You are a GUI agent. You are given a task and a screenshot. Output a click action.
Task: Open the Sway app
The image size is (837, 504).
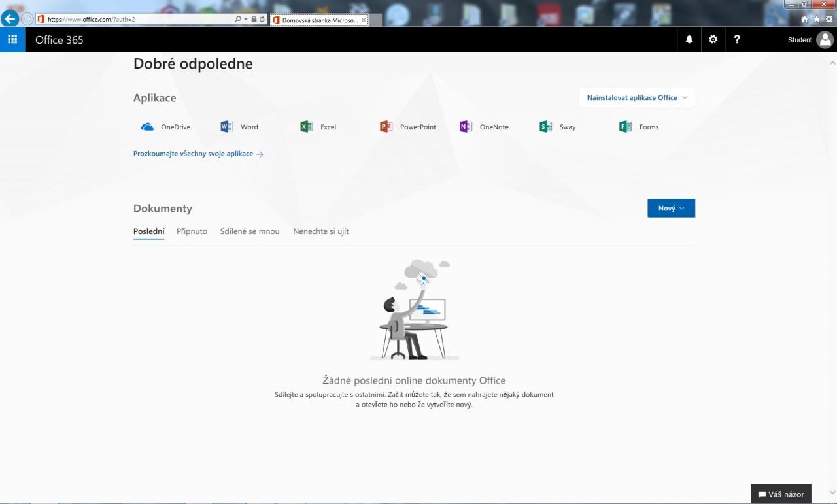tap(558, 127)
